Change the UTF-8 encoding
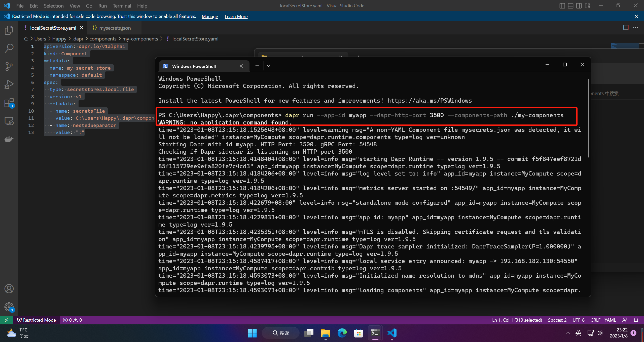Image resolution: width=644 pixels, height=342 pixels. 579,320
